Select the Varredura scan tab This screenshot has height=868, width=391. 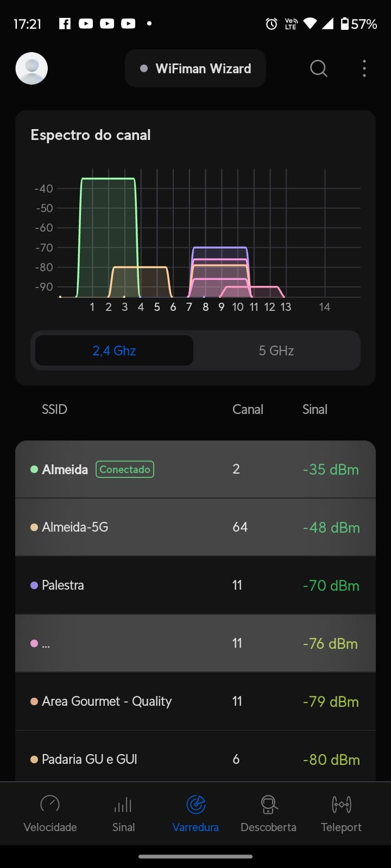(195, 813)
